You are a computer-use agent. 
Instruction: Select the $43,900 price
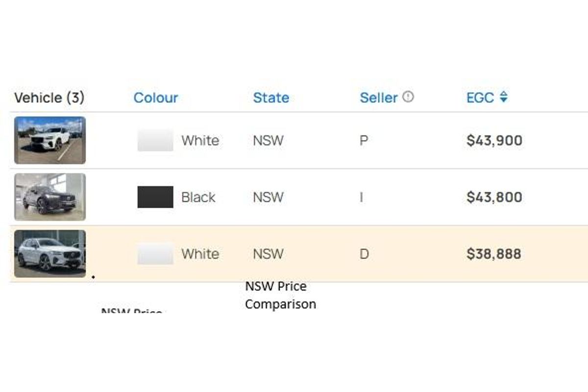[x=494, y=141]
